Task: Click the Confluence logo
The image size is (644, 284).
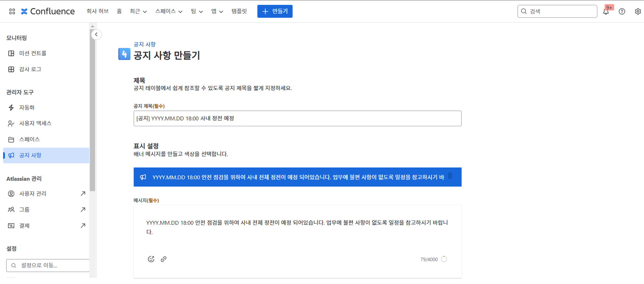Action: point(48,11)
